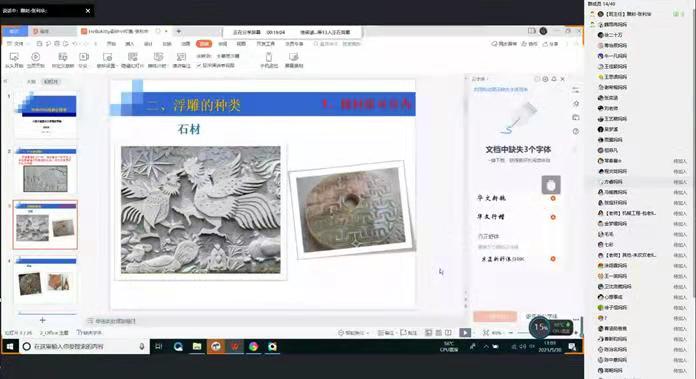The image size is (696, 379).
Task: Start slideshow from beginning (从头开始)
Action: pyautogui.click(x=14, y=60)
